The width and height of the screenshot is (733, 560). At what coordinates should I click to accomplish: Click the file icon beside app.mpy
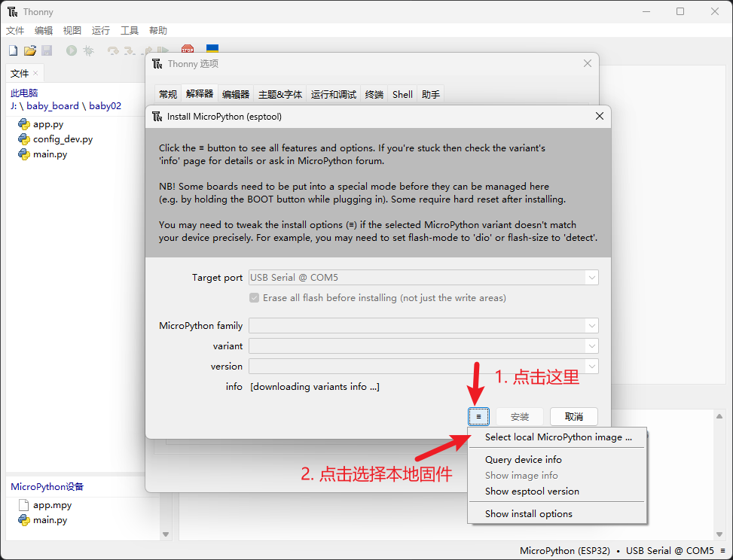click(24, 505)
